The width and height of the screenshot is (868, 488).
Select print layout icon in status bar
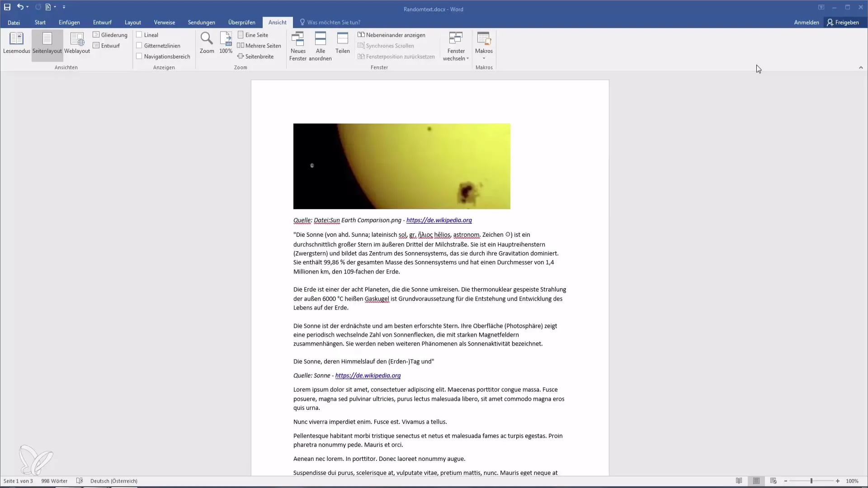pos(756,481)
